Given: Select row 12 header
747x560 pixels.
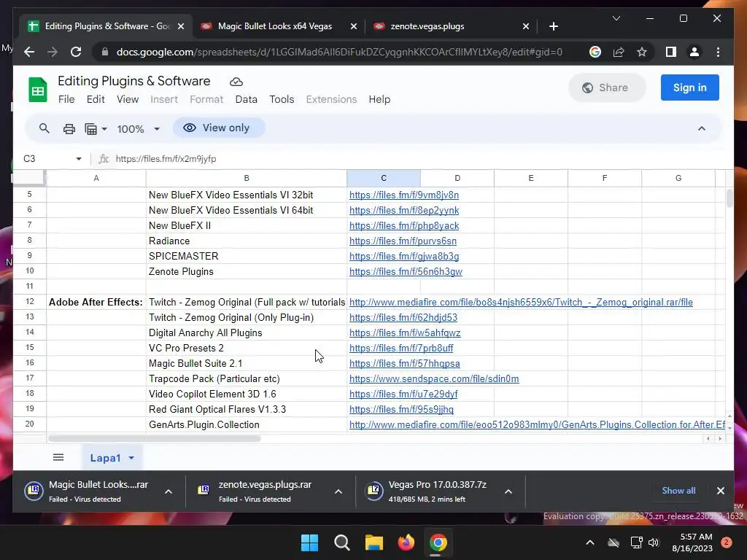Looking at the screenshot, I should click(x=29, y=302).
